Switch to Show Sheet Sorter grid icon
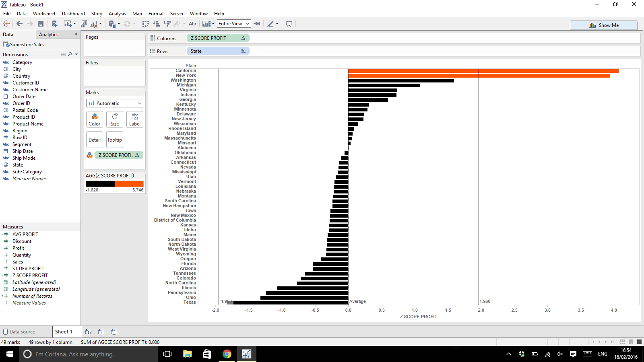The height and width of the screenshot is (362, 644). pos(622,342)
